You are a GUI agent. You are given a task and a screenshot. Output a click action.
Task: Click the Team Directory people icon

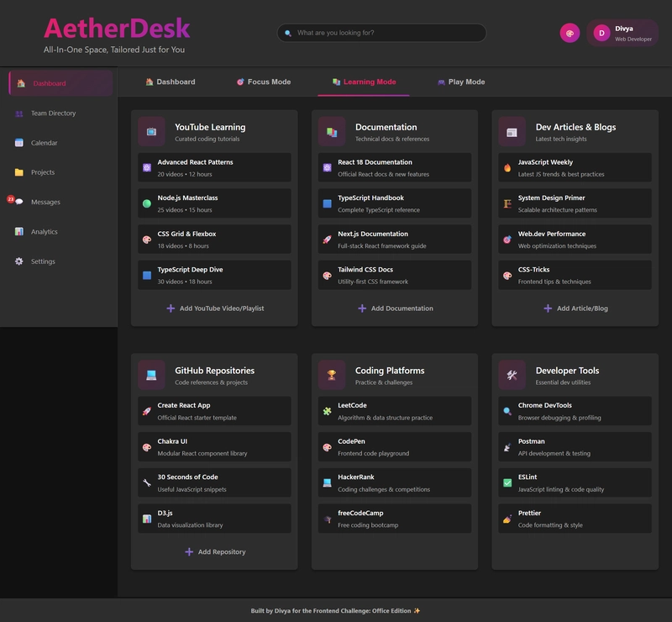pyautogui.click(x=19, y=113)
